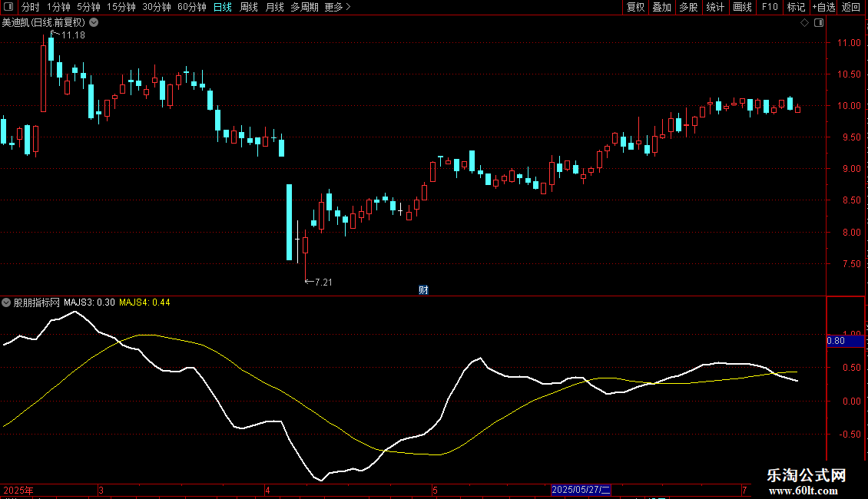
Task: Expand the 更多 more periods menu
Action: (x=338, y=7)
